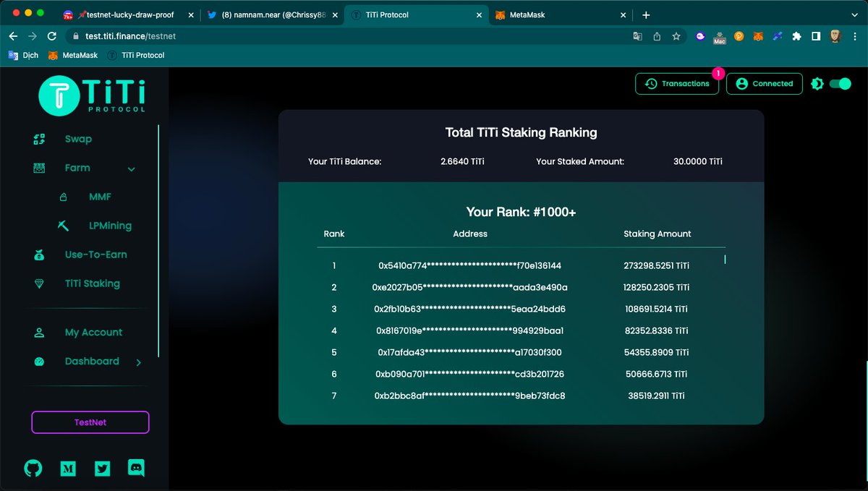Image resolution: width=868 pixels, height=491 pixels.
Task: Close the namnam.near Twitter tab
Action: point(335,14)
